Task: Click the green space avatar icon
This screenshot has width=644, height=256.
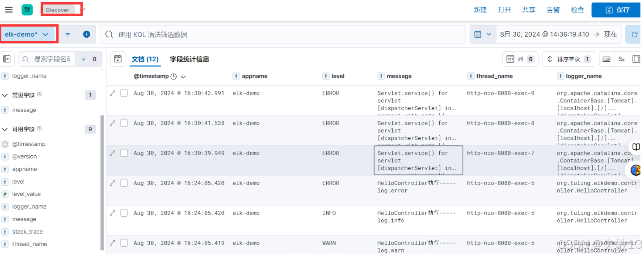Action: pos(27,9)
